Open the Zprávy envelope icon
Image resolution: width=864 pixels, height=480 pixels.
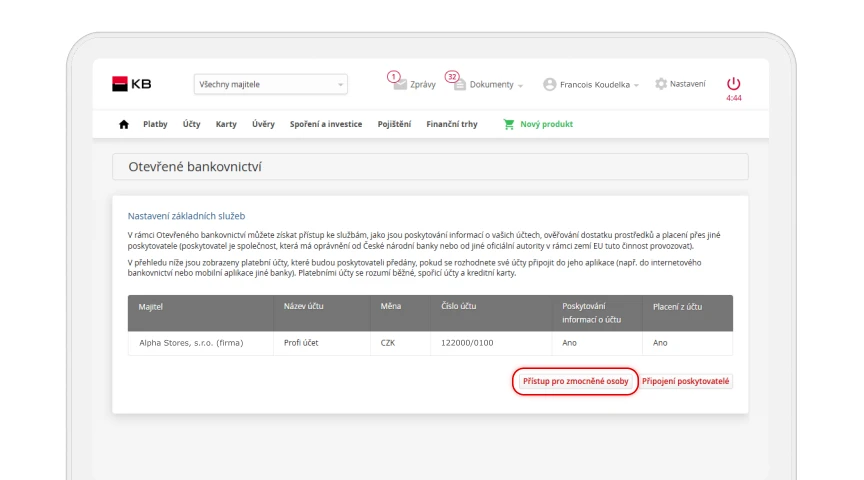coord(400,84)
